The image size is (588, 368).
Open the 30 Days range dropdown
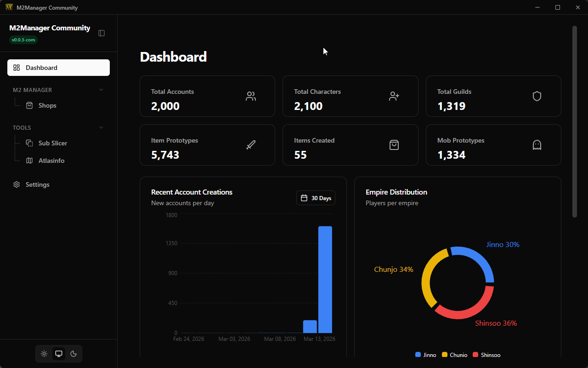(x=316, y=198)
